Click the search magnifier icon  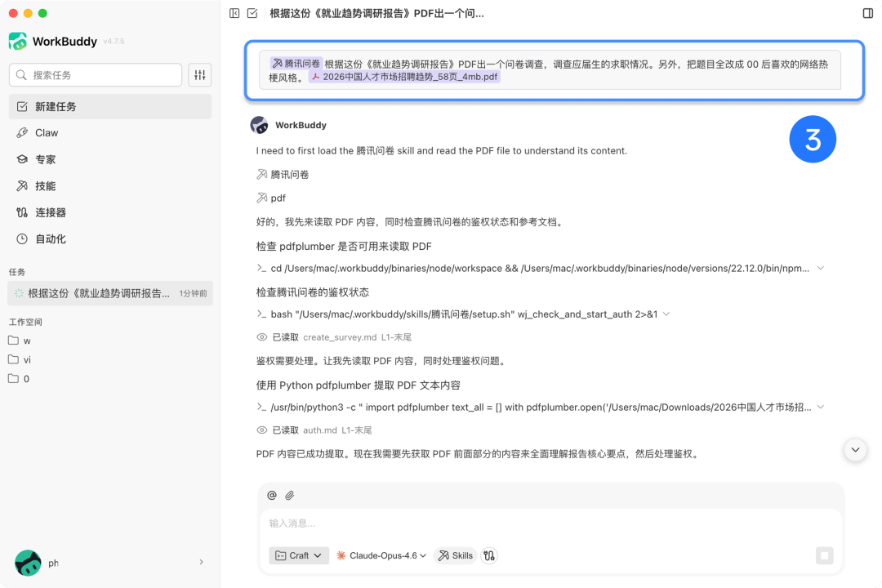[21, 75]
